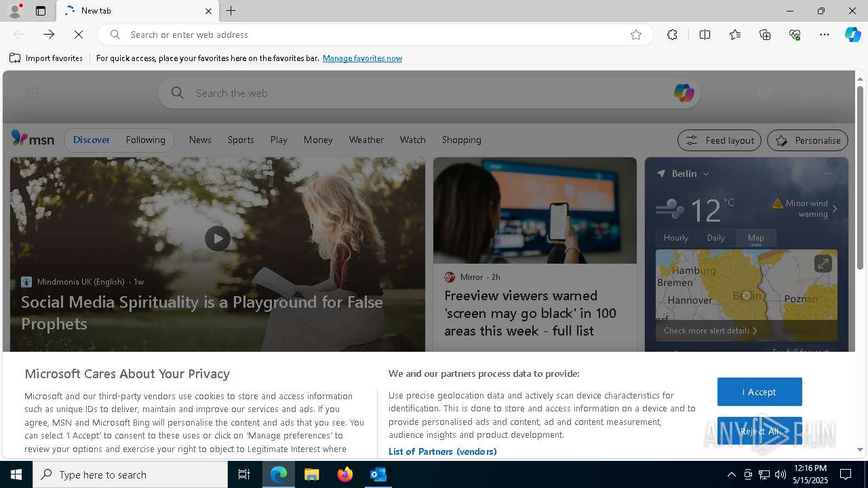Open Task View on taskbar
Viewport: 868px width, 488px height.
[x=244, y=474]
